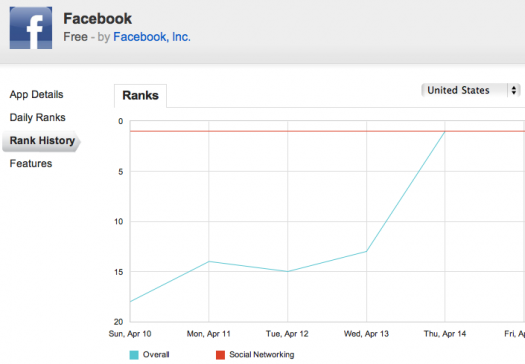Go to Daily Ranks page
Image resolution: width=525 pixels, height=364 pixels.
click(x=38, y=118)
